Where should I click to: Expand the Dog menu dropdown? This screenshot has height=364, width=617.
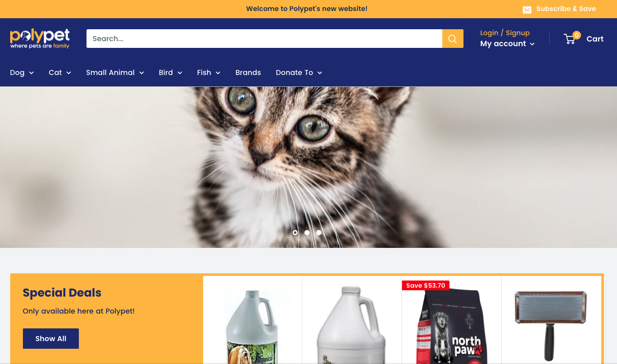[22, 72]
